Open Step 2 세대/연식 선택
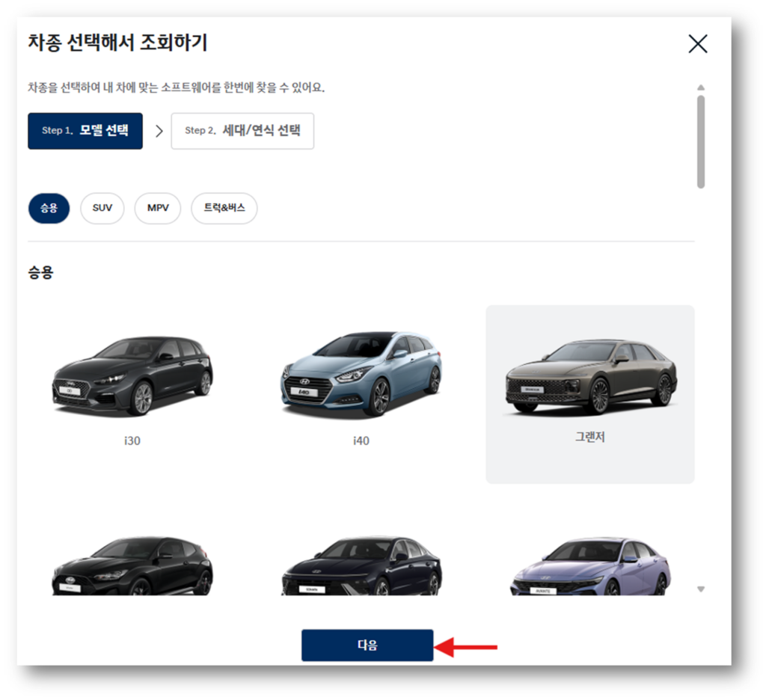Image resolution: width=766 pixels, height=700 pixels. (242, 130)
